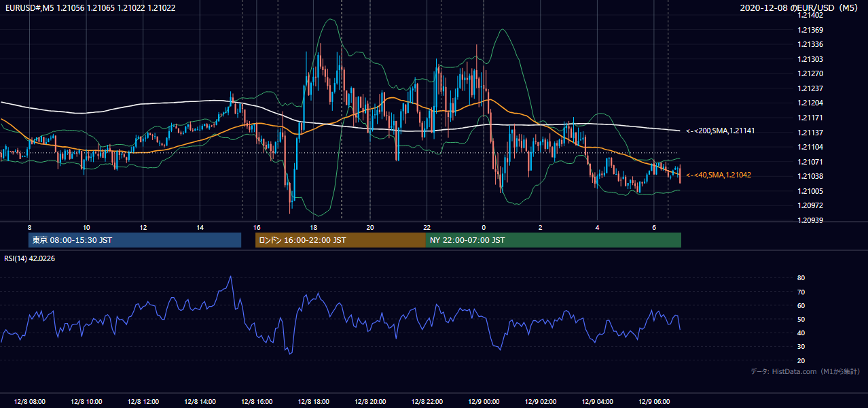Click price axis value 1.21402
Image resolution: width=868 pixels, height=408 pixels.
click(x=810, y=15)
